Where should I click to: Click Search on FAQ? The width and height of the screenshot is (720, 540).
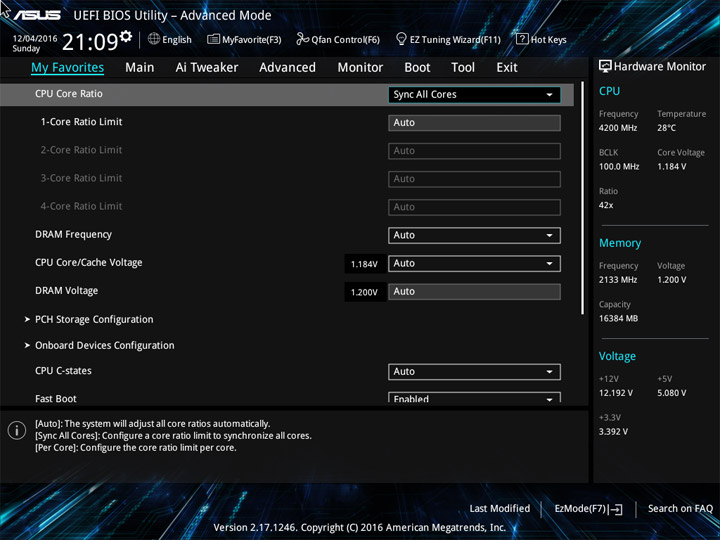pyautogui.click(x=680, y=508)
